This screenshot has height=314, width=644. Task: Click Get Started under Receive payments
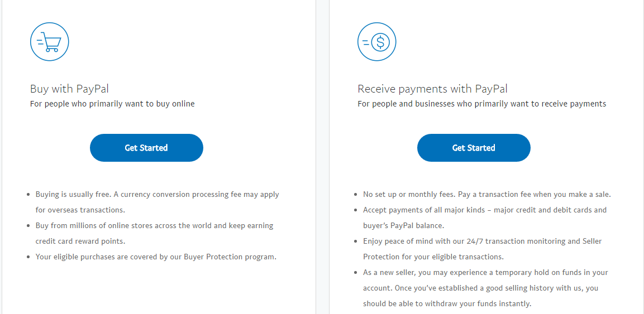(474, 148)
